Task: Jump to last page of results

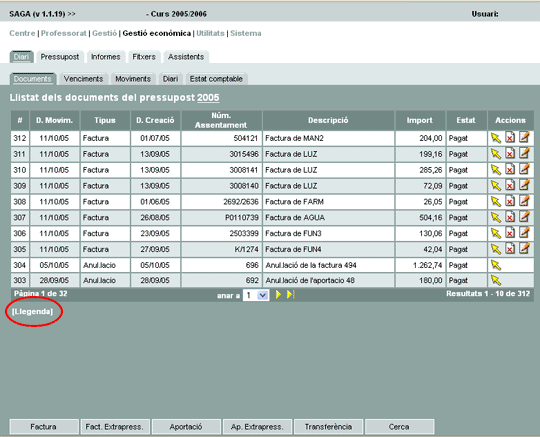Action: (x=291, y=295)
